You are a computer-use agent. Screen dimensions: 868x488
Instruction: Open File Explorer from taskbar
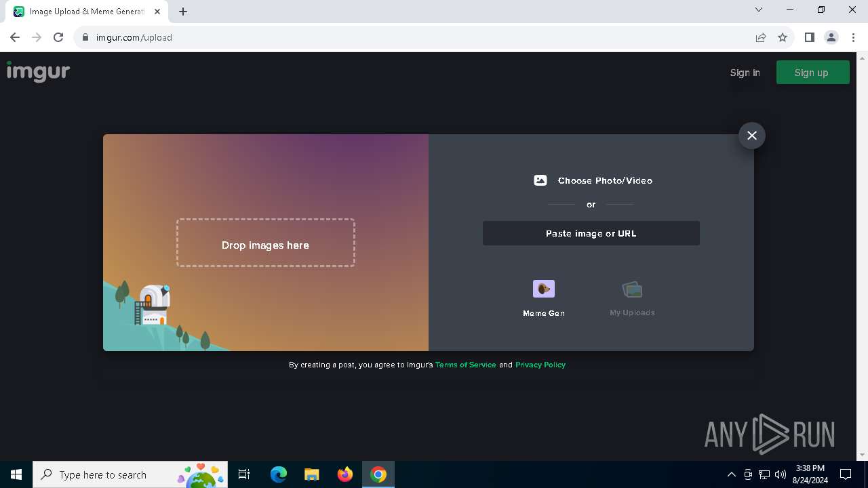click(312, 474)
